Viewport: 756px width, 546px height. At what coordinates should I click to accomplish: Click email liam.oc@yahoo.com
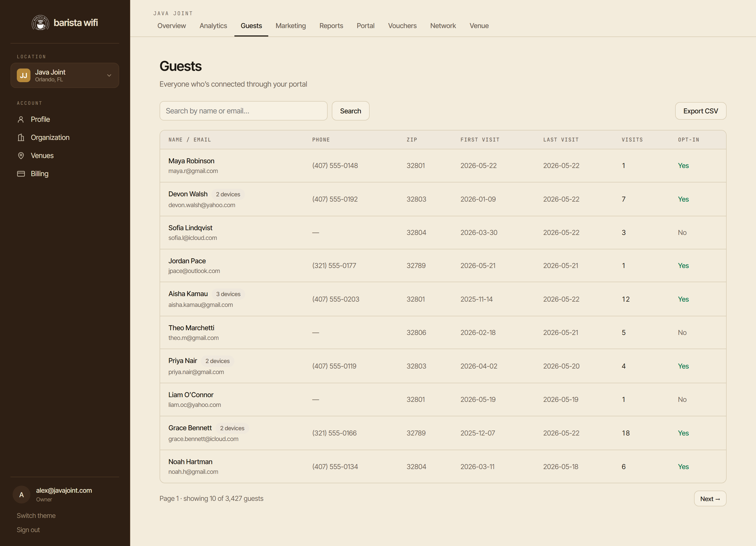(x=195, y=405)
